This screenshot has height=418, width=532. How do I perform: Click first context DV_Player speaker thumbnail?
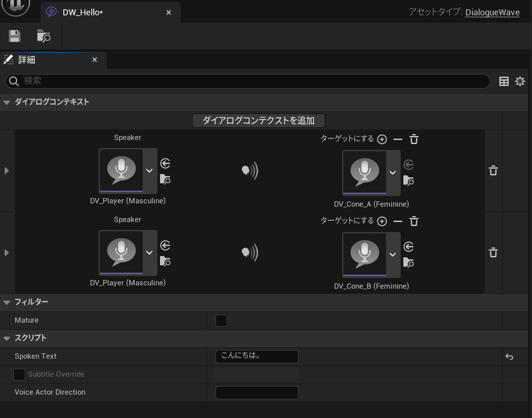[x=121, y=171]
